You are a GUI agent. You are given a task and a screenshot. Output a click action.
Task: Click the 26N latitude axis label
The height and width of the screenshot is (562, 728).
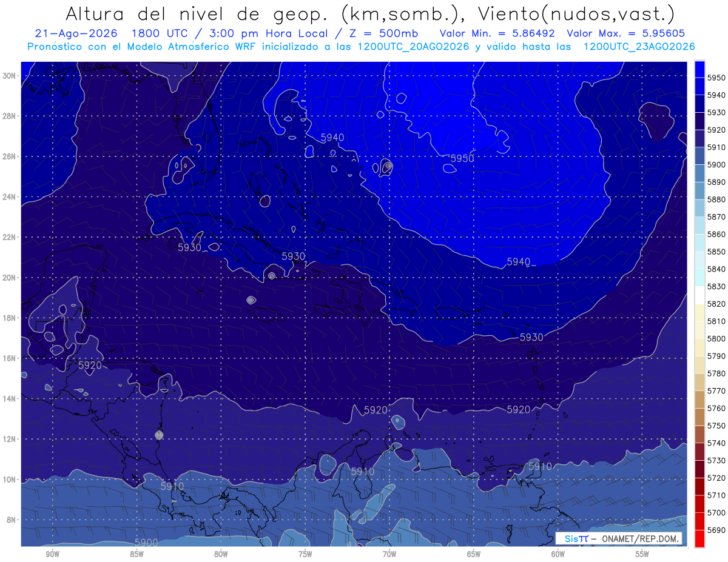click(x=10, y=156)
